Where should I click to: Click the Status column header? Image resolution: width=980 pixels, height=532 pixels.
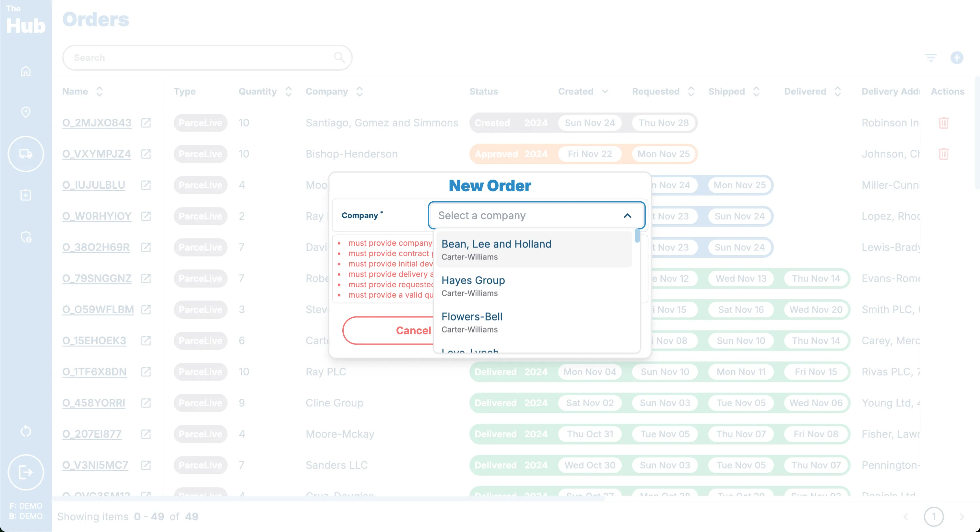click(484, 91)
